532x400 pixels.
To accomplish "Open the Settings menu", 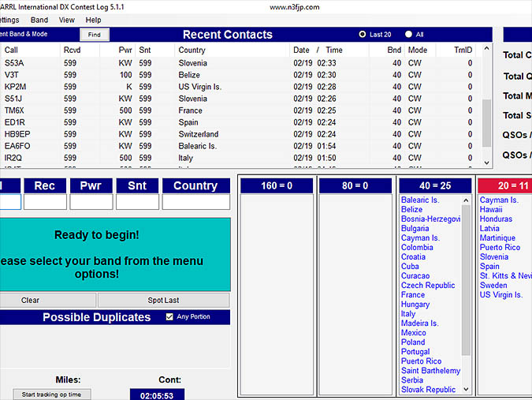I will [9, 20].
